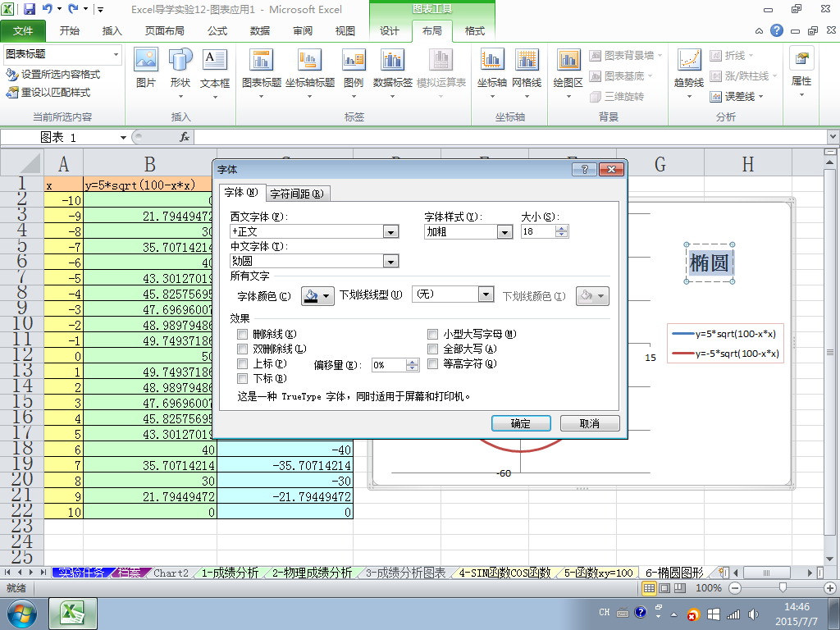Image resolution: width=840 pixels, height=630 pixels.
Task: Zoom in using the plus button
Action: (830, 587)
